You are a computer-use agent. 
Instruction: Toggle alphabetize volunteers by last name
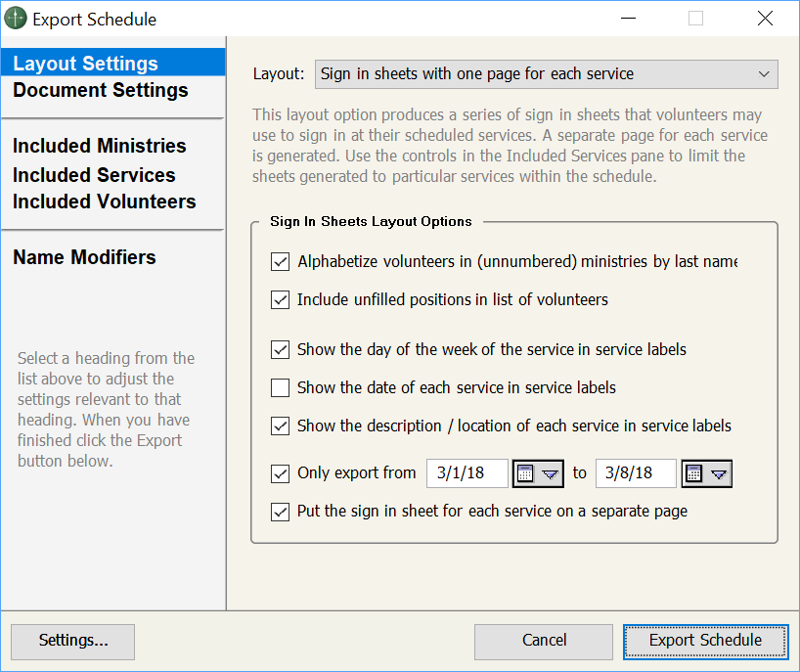tap(281, 261)
